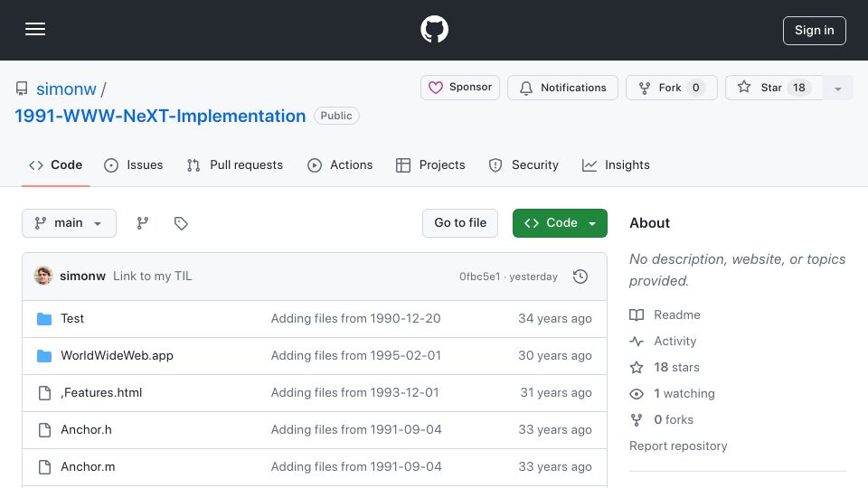Image resolution: width=868 pixels, height=488 pixels.
Task: Open commit hash 0fbc5e1
Action: (x=479, y=277)
